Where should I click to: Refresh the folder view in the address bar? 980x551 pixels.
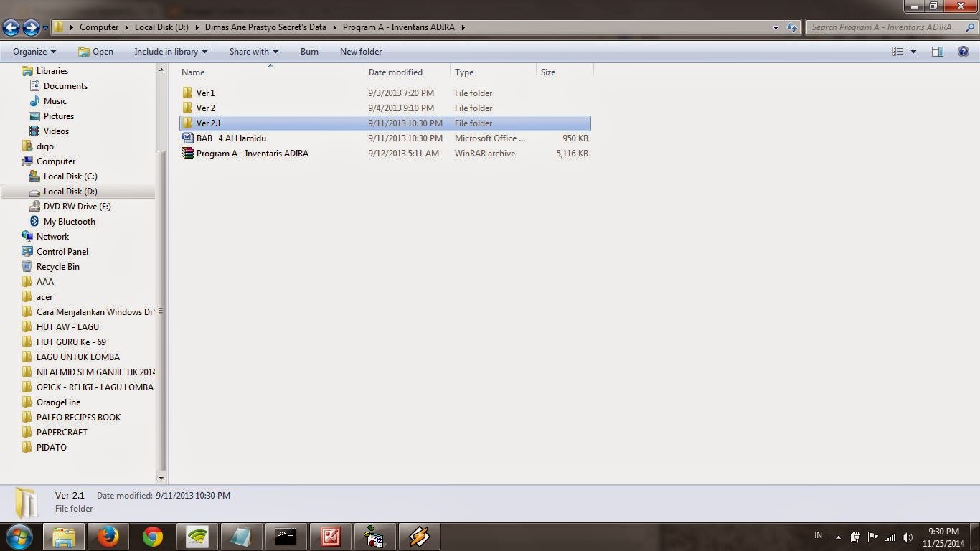click(792, 27)
